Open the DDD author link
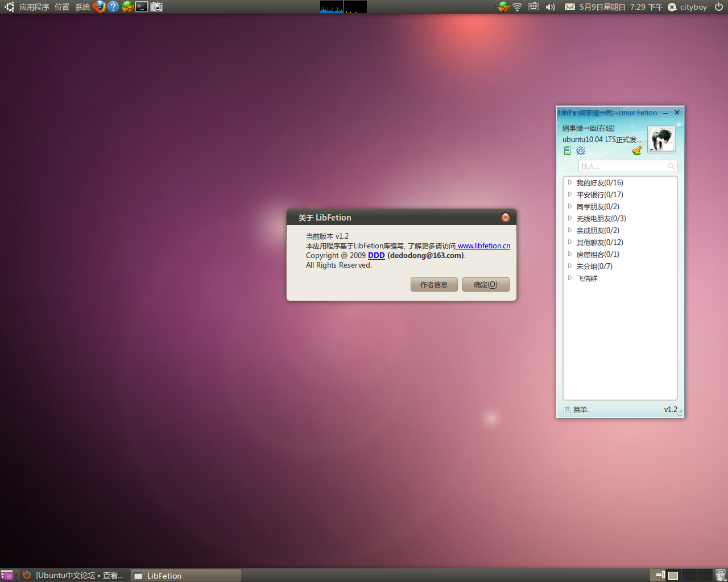The width and height of the screenshot is (728, 582). click(377, 256)
